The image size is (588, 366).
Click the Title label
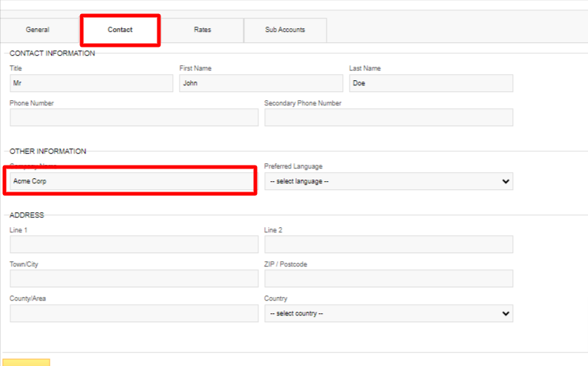click(x=16, y=68)
